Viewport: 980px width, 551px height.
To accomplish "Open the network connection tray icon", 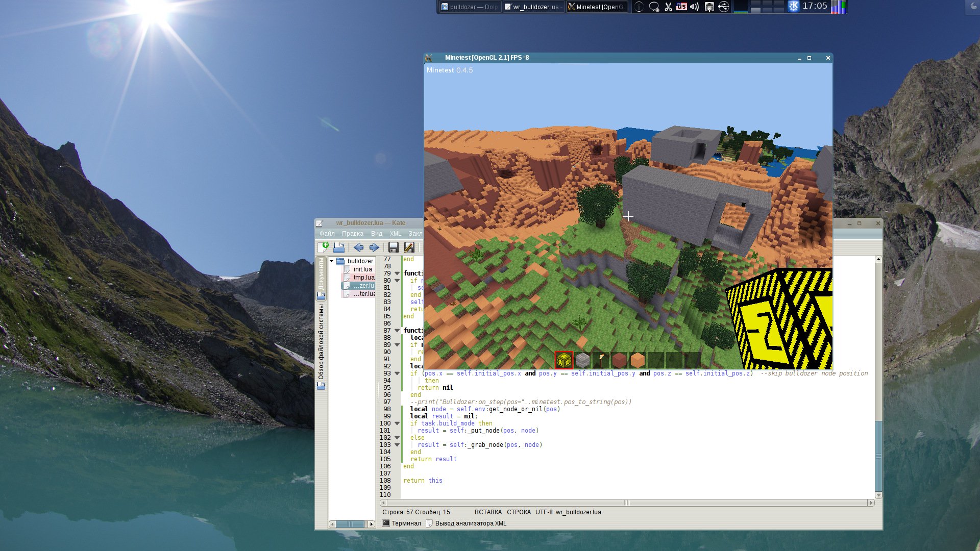I will (709, 7).
